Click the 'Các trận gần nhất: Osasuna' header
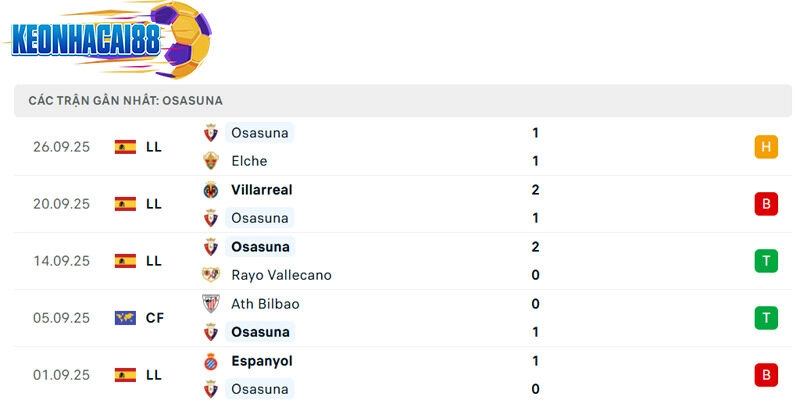The width and height of the screenshot is (800, 400). [125, 101]
